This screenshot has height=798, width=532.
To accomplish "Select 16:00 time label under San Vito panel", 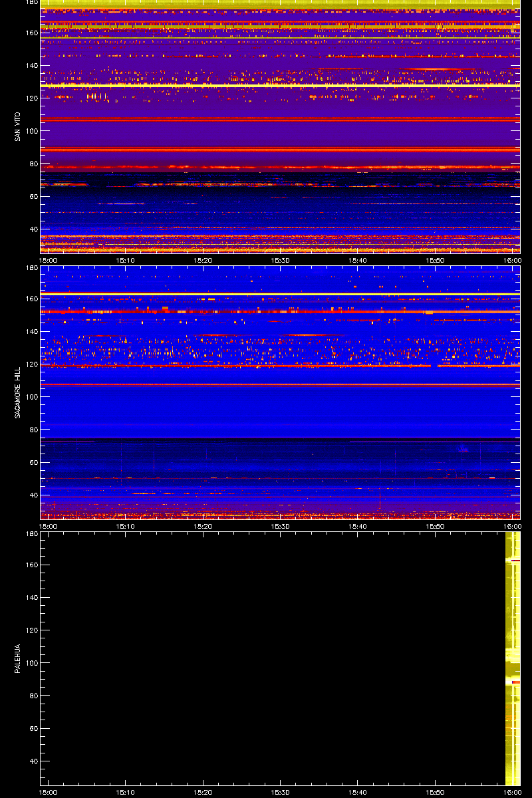I will [x=513, y=260].
